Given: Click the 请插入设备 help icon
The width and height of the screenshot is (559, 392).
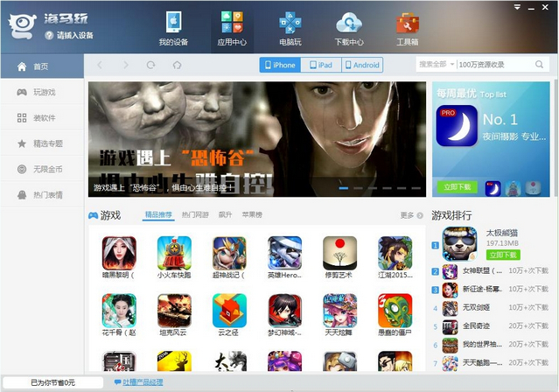Looking at the screenshot, I should [x=49, y=35].
